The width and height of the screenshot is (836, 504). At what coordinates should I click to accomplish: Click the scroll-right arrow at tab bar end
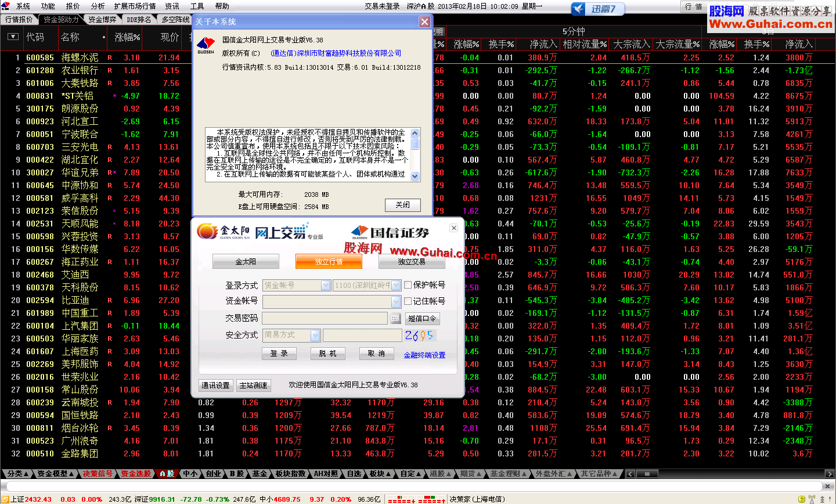point(830,474)
